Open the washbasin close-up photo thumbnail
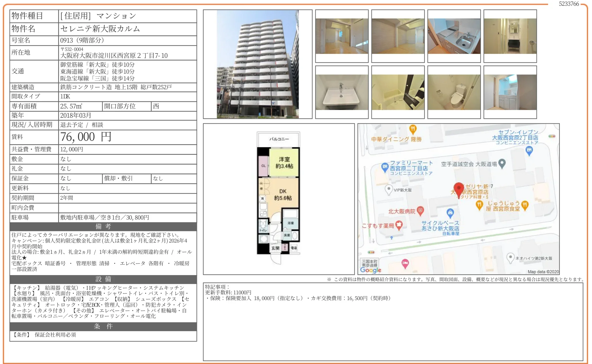The width and height of the screenshot is (592, 364). click(x=341, y=92)
